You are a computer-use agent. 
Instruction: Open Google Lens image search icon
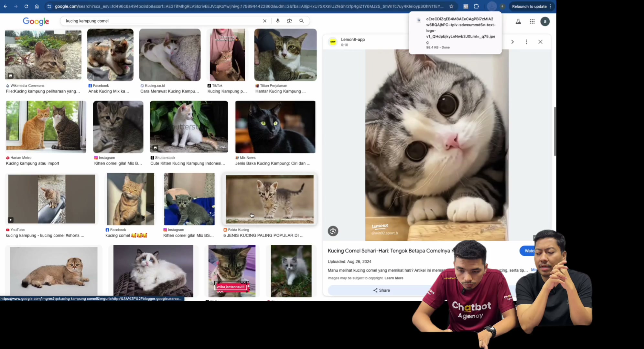[x=289, y=21]
